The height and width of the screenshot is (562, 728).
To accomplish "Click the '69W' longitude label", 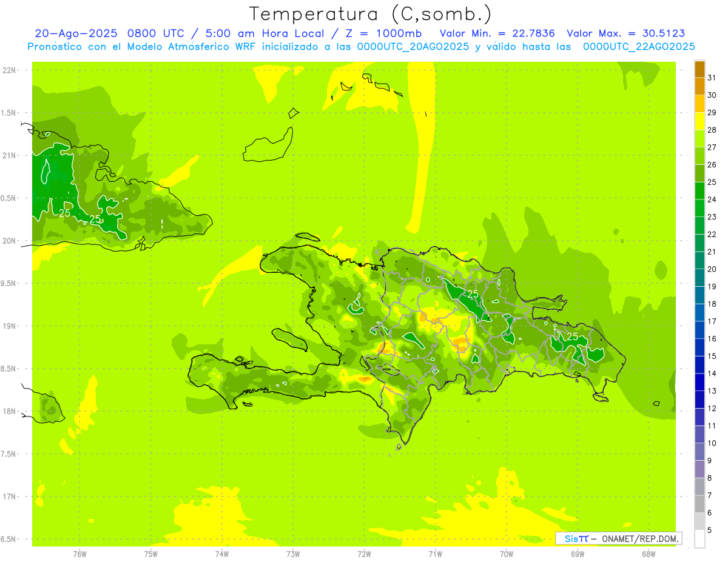I will pos(578,554).
